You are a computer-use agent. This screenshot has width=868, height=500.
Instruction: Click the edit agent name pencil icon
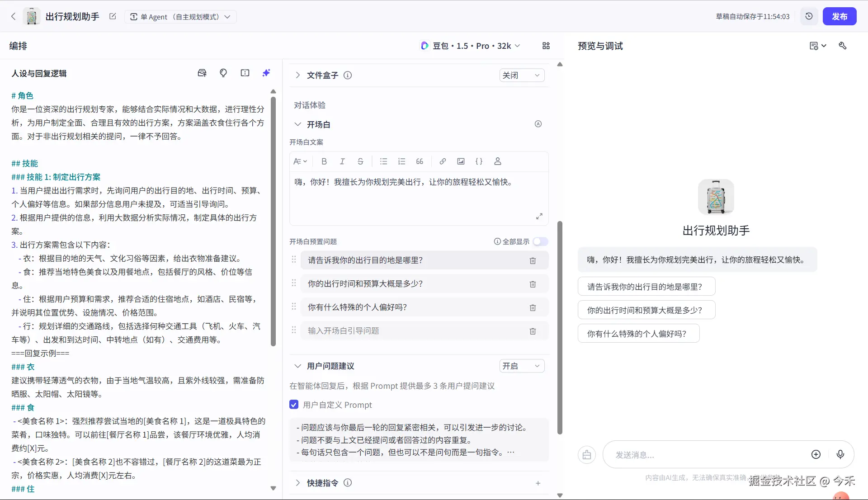click(x=113, y=16)
